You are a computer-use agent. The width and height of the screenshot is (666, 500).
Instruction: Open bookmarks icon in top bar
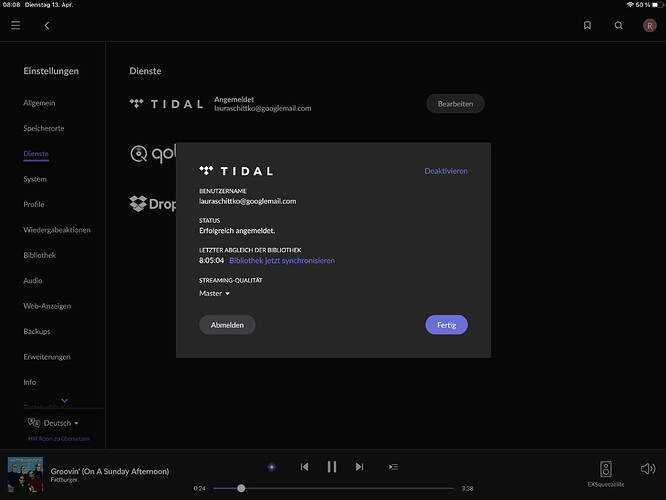(587, 25)
